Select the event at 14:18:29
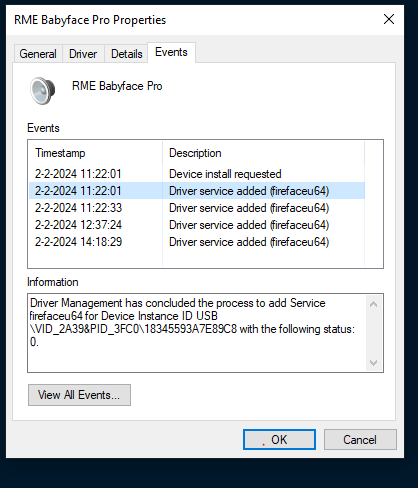 (x=197, y=242)
